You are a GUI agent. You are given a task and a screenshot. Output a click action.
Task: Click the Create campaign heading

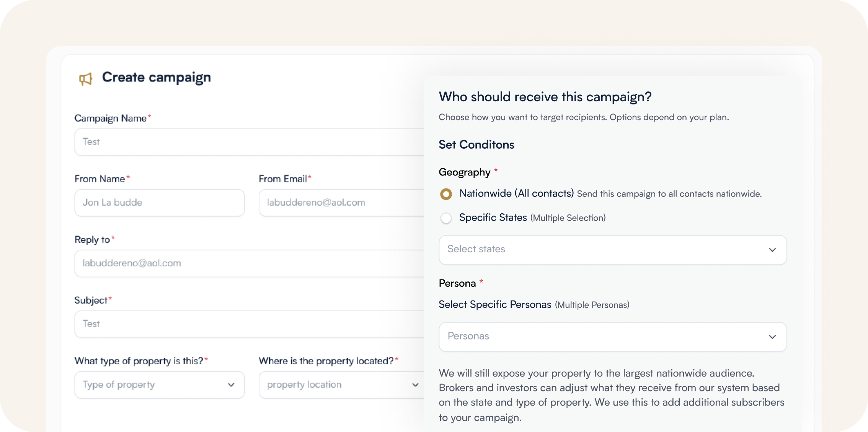(156, 78)
